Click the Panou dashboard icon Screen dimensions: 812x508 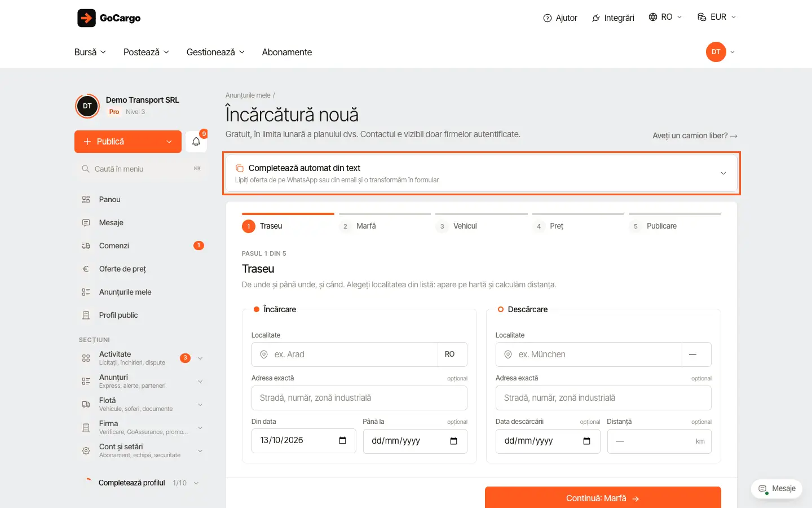pos(86,199)
